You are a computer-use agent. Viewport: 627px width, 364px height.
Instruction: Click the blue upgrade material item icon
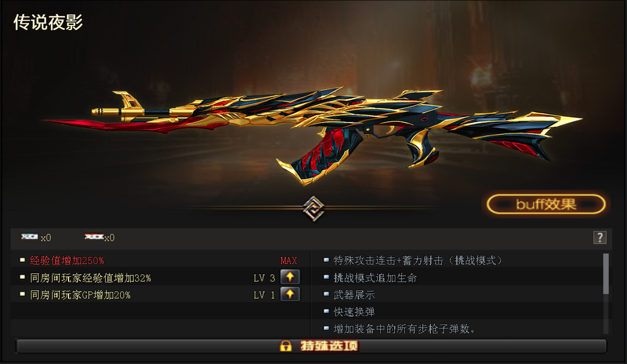29,237
